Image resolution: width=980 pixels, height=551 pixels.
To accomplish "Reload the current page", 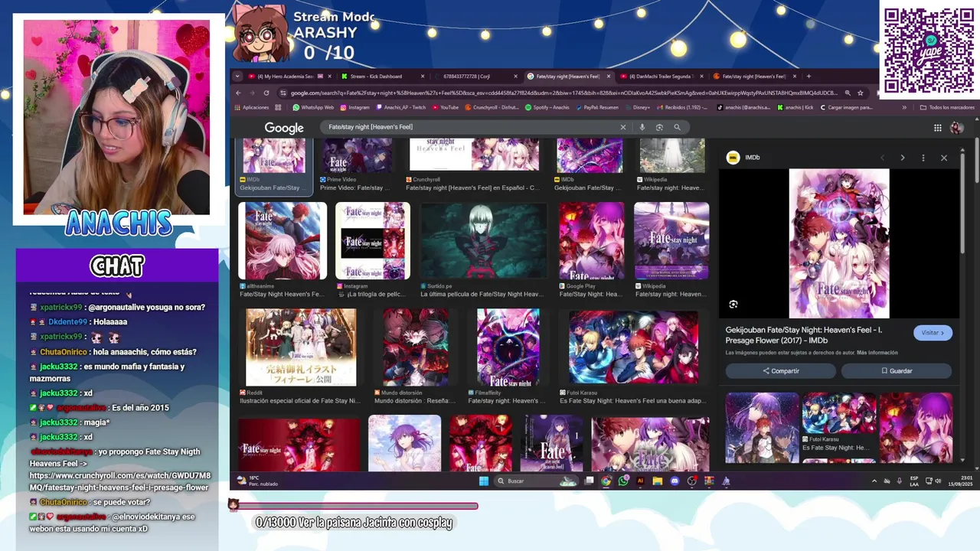I will pyautogui.click(x=266, y=93).
